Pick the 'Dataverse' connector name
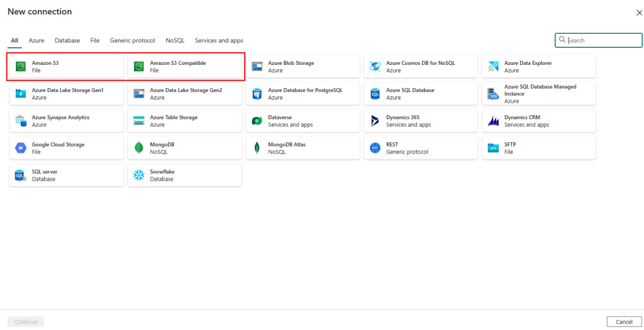 point(280,117)
